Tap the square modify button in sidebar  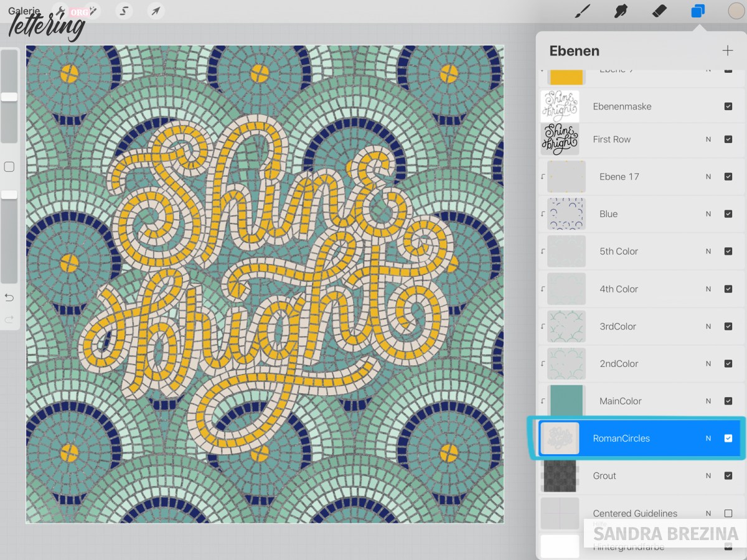(x=9, y=167)
